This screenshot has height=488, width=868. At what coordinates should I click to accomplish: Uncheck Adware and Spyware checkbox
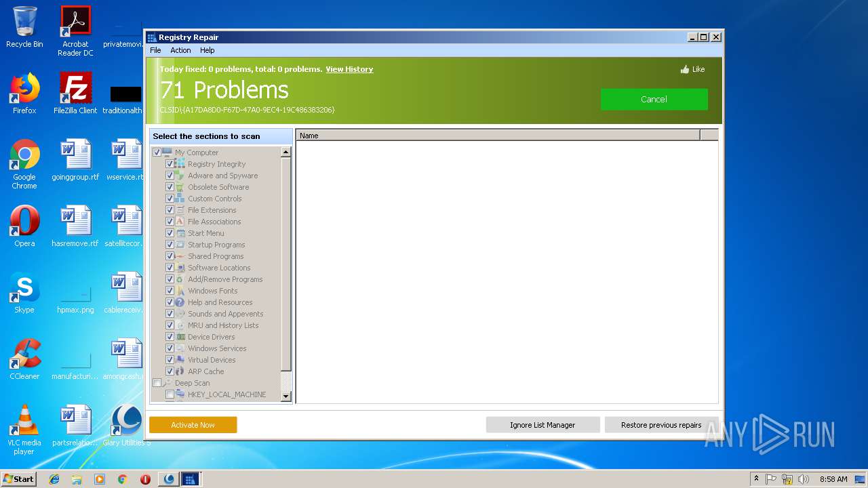[x=170, y=176]
